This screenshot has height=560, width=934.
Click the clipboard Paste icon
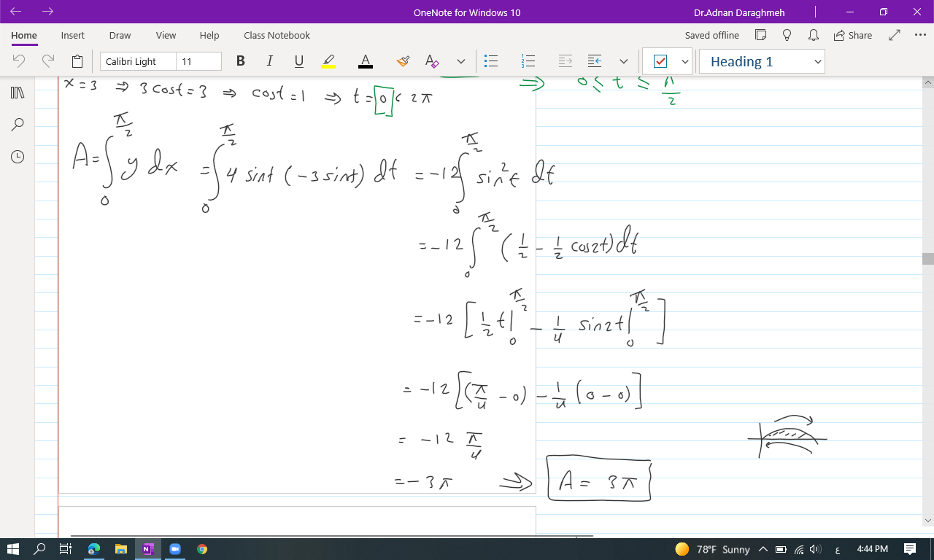click(77, 61)
